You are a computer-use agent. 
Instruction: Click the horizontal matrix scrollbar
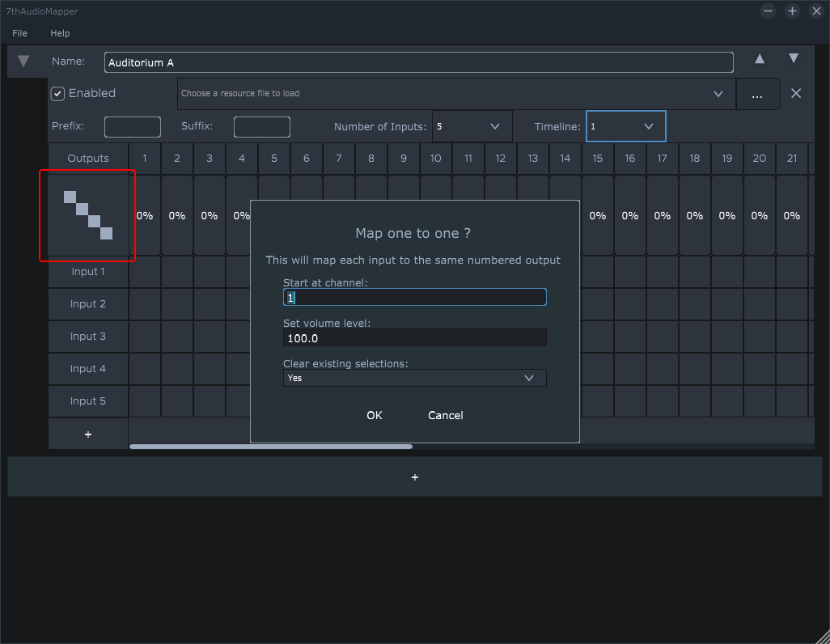coord(271,447)
